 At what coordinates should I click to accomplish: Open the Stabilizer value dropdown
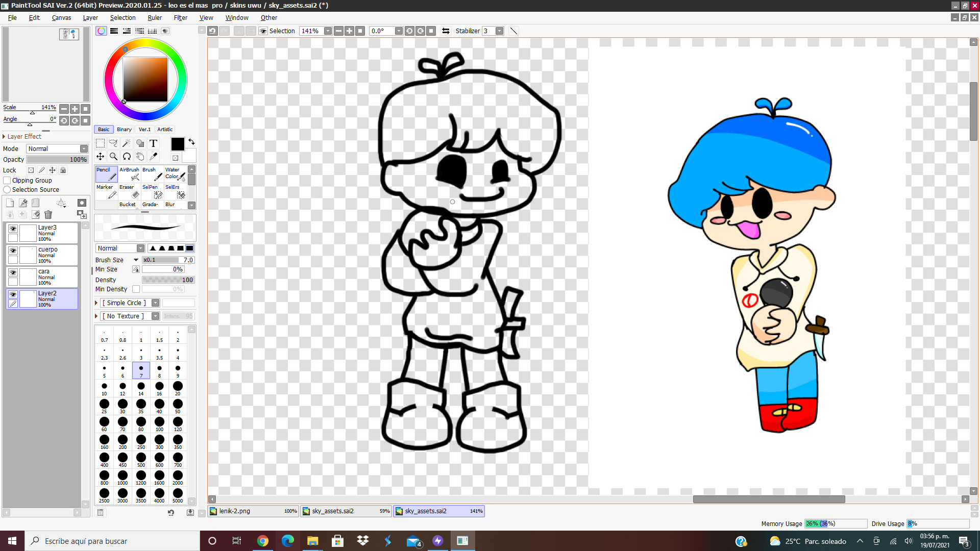pos(500,31)
